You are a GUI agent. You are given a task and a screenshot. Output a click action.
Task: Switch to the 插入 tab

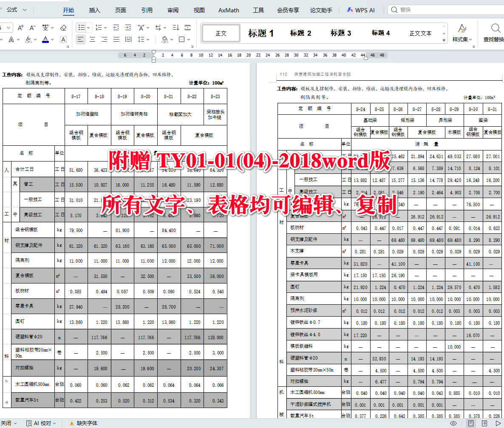[94, 10]
